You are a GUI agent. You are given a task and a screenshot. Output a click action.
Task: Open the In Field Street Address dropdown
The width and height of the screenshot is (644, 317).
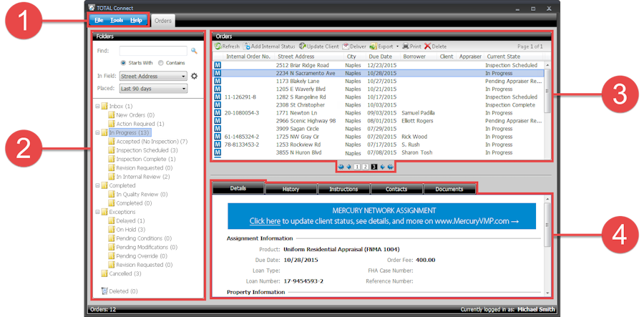(x=153, y=76)
